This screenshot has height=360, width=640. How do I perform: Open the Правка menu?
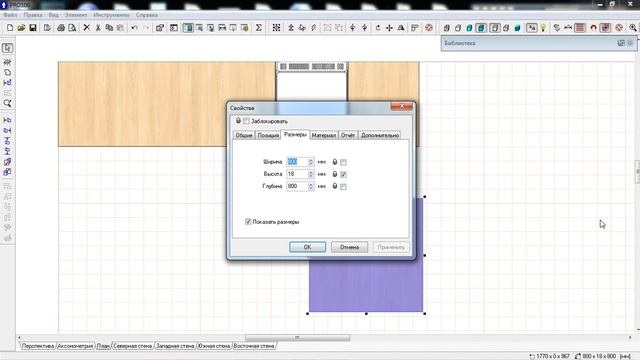[x=33, y=15]
